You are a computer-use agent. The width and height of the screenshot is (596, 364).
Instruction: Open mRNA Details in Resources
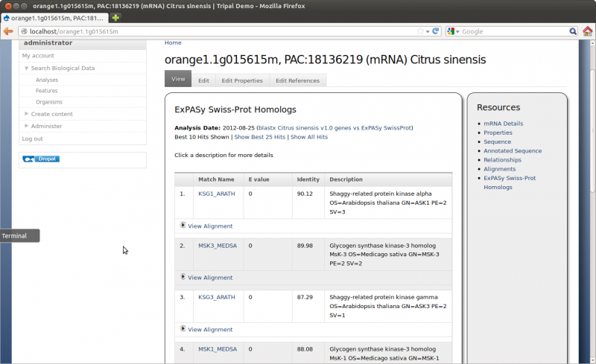504,124
